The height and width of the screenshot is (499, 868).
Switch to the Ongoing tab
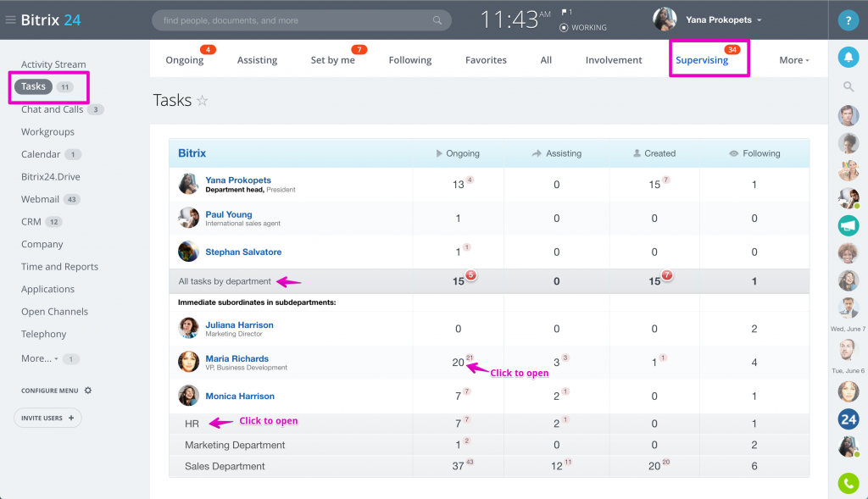[x=184, y=60]
